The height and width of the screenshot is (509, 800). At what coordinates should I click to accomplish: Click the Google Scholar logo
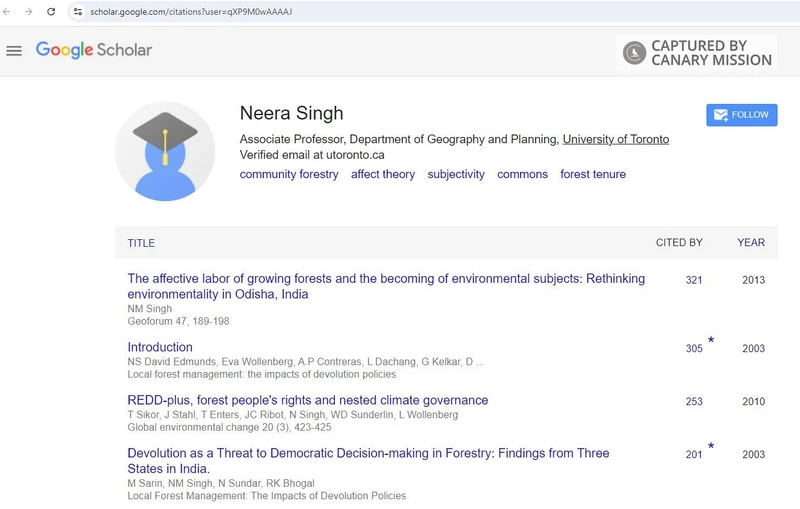pyautogui.click(x=94, y=50)
